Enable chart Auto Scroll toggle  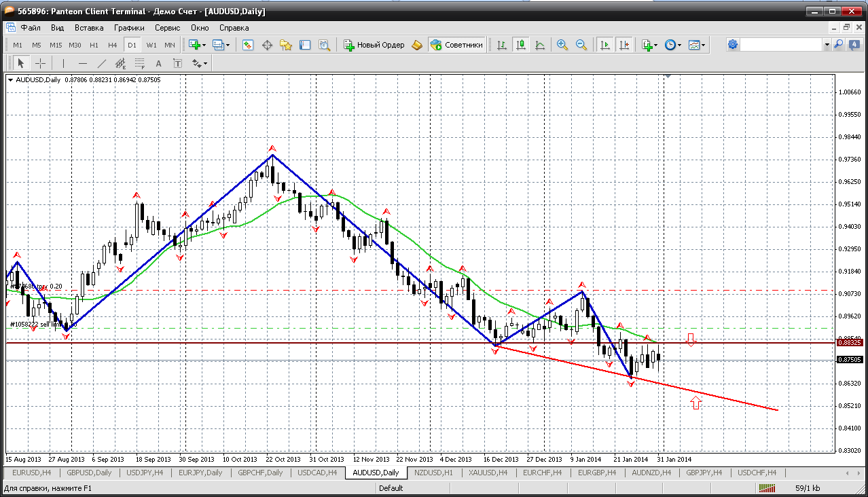603,45
